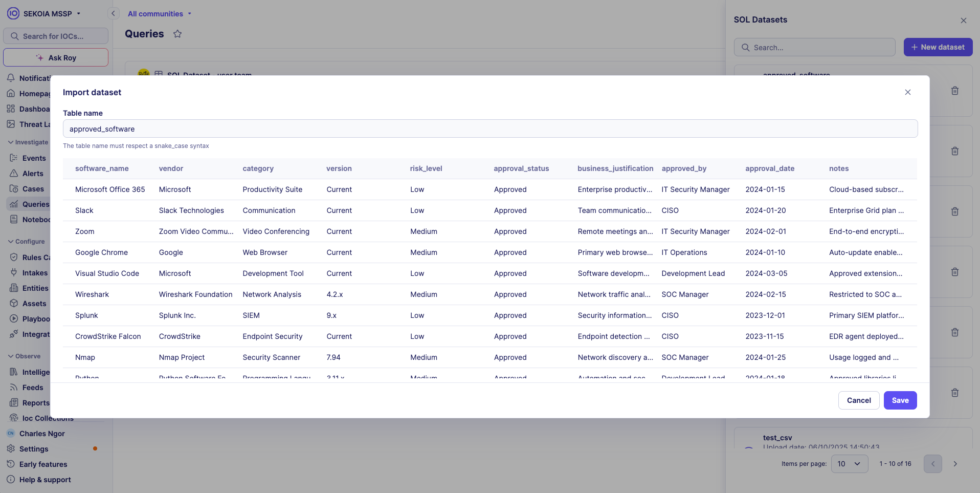Collapse the Investigate section
Screen dimensions: 980x493
[x=28, y=142]
